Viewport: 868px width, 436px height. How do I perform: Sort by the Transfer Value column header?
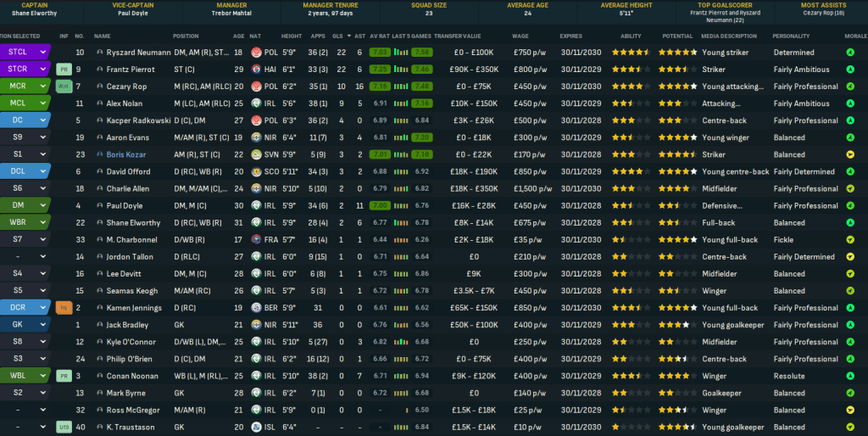pyautogui.click(x=461, y=36)
